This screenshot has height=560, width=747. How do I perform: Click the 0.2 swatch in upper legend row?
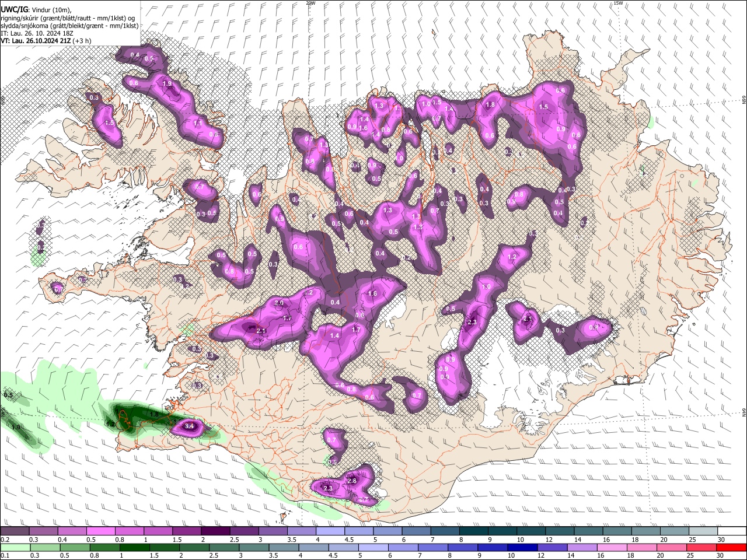15,531
